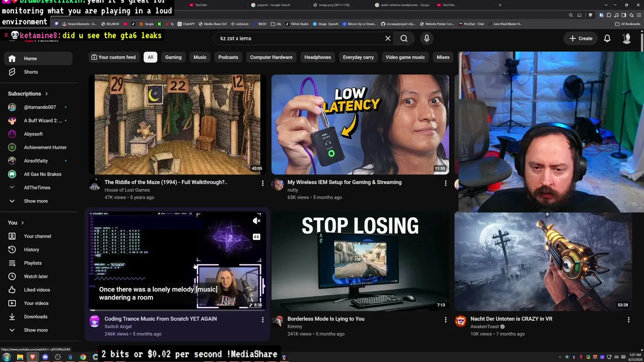The image size is (644, 362).
Task: Click the magnifier search button
Action: tap(404, 38)
